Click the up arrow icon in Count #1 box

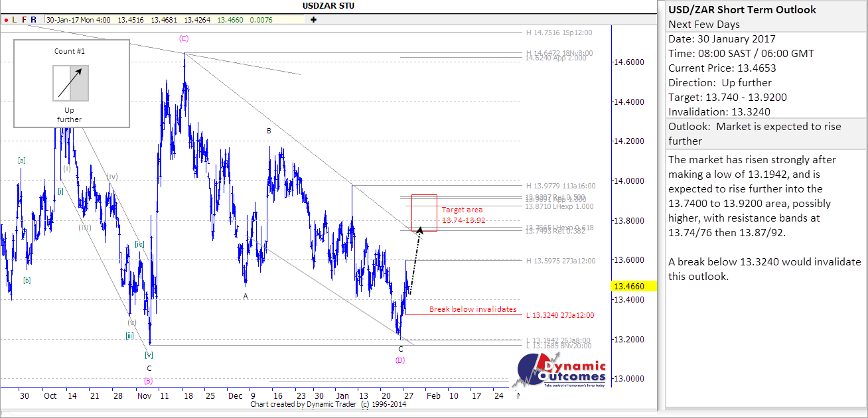click(70, 83)
